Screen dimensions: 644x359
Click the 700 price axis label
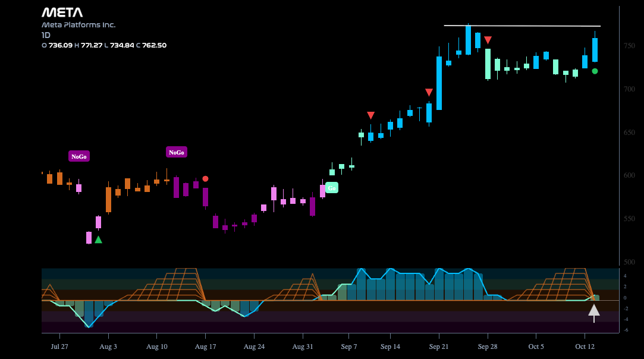[x=629, y=89]
